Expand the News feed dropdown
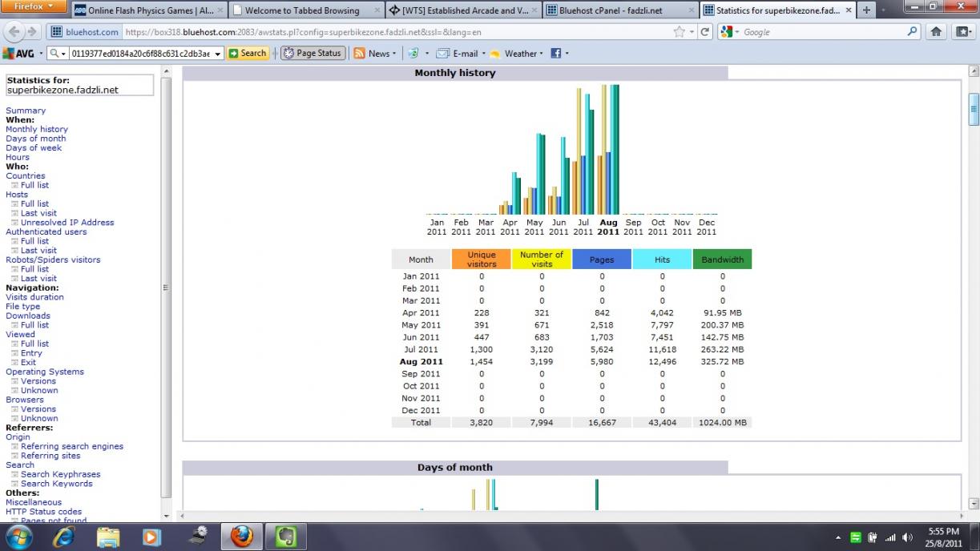 [x=396, y=54]
